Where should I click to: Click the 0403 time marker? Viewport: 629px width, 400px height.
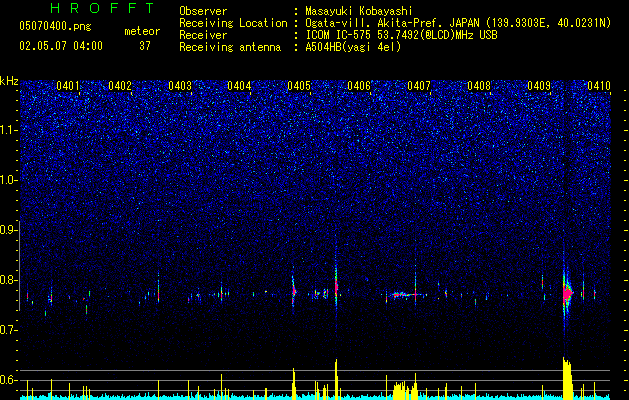pyautogui.click(x=180, y=86)
